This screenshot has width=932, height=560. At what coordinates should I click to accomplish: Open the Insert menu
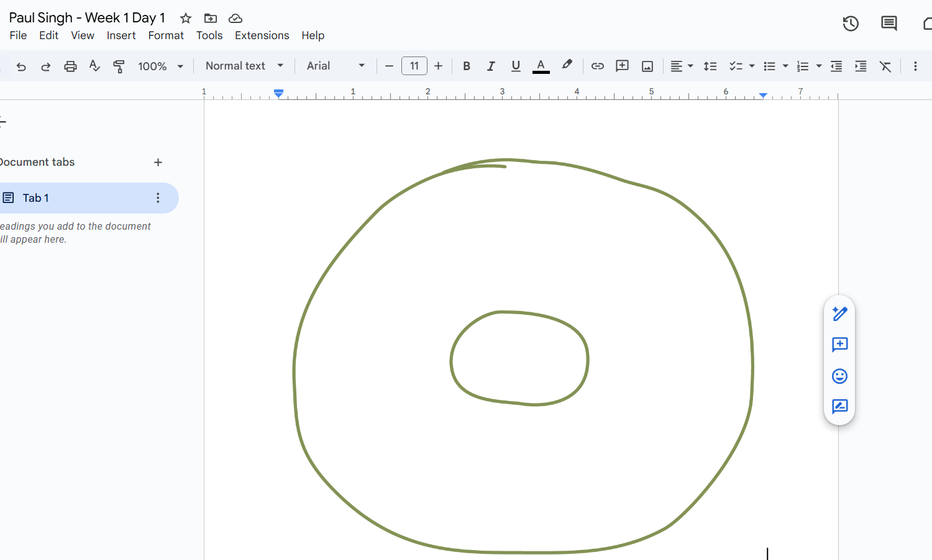121,35
